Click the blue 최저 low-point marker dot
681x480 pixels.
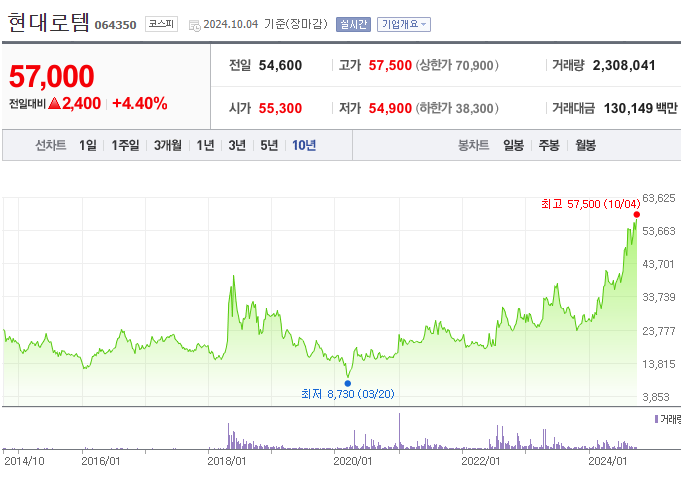pyautogui.click(x=348, y=383)
